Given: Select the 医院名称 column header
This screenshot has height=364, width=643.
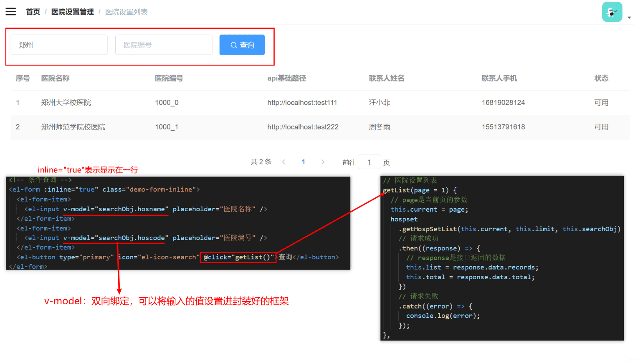Looking at the screenshot, I should [56, 78].
